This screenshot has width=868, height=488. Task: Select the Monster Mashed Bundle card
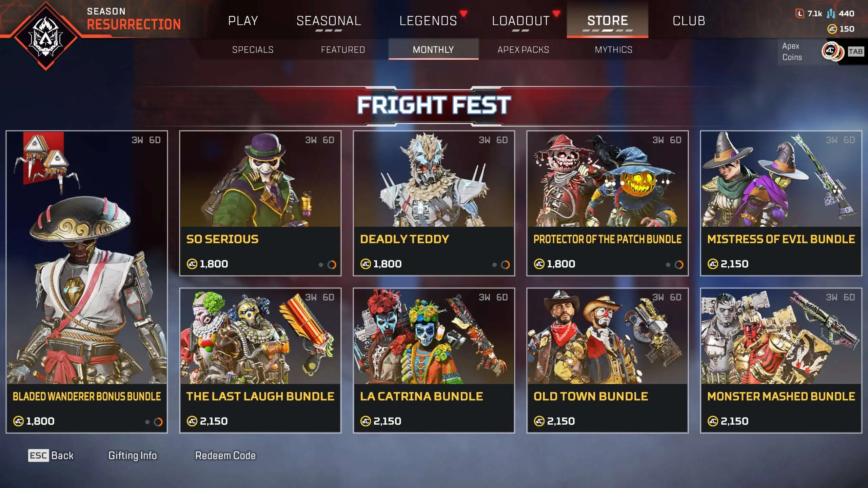[781, 361]
